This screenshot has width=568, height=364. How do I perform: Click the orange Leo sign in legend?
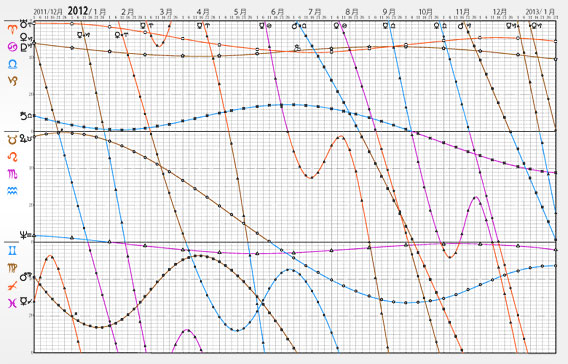tap(13, 156)
